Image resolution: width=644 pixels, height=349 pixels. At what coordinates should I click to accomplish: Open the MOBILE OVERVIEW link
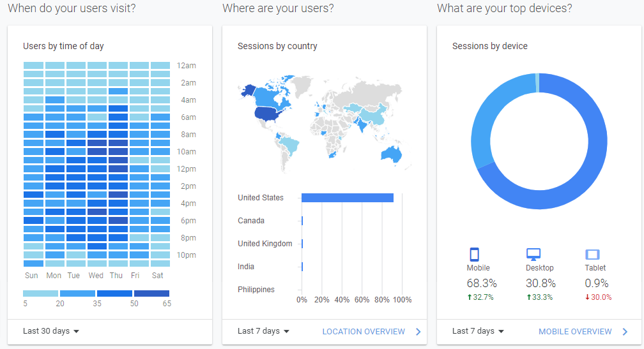tap(575, 331)
